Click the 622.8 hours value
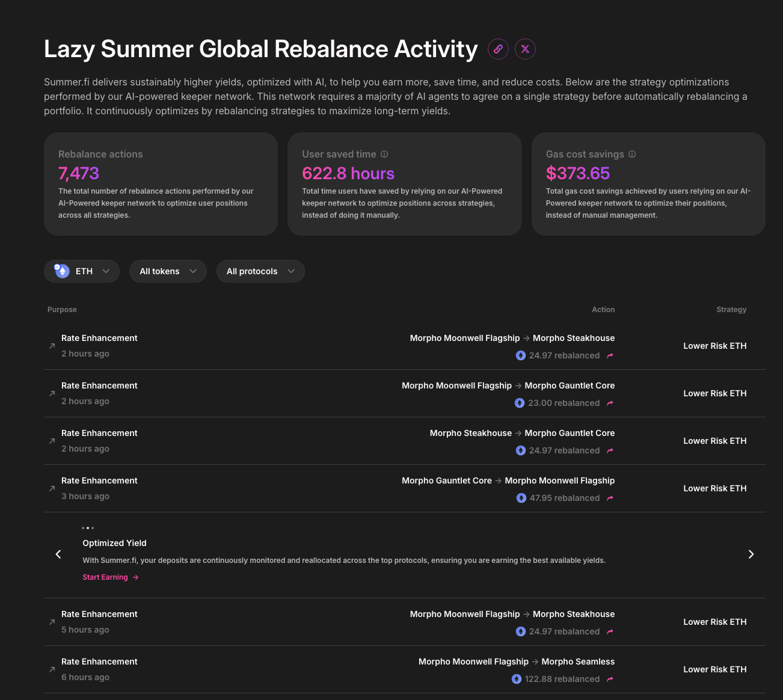This screenshot has width=783, height=700. 348,173
